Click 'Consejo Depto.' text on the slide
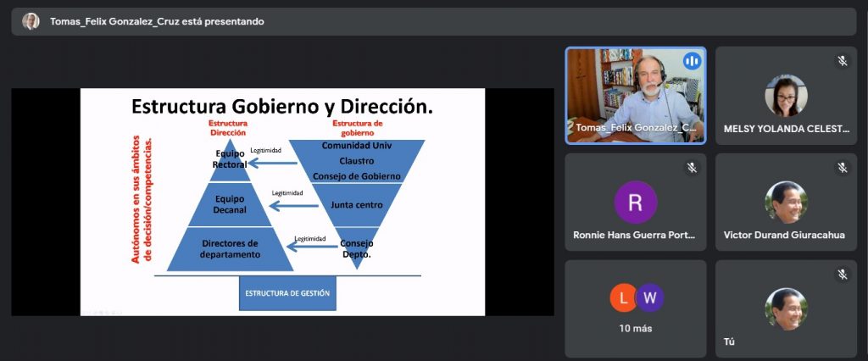 (357, 248)
